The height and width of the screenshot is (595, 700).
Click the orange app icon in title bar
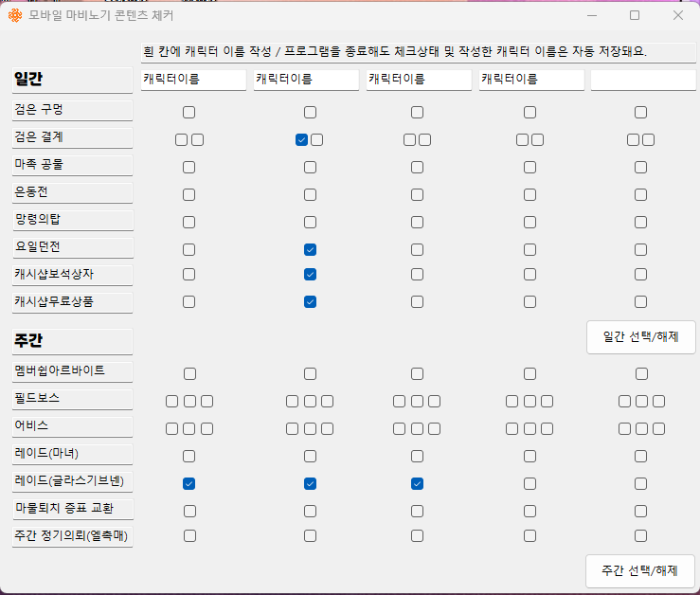click(x=15, y=16)
